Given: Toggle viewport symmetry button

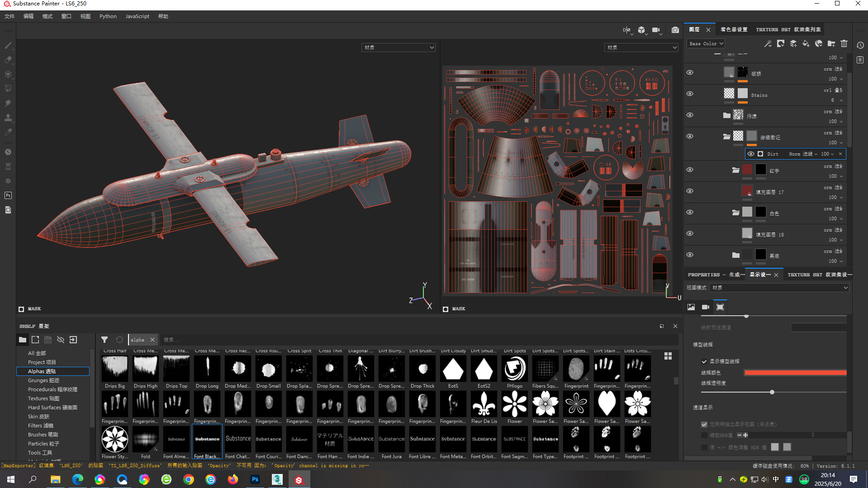Looking at the screenshot, I should (626, 30).
